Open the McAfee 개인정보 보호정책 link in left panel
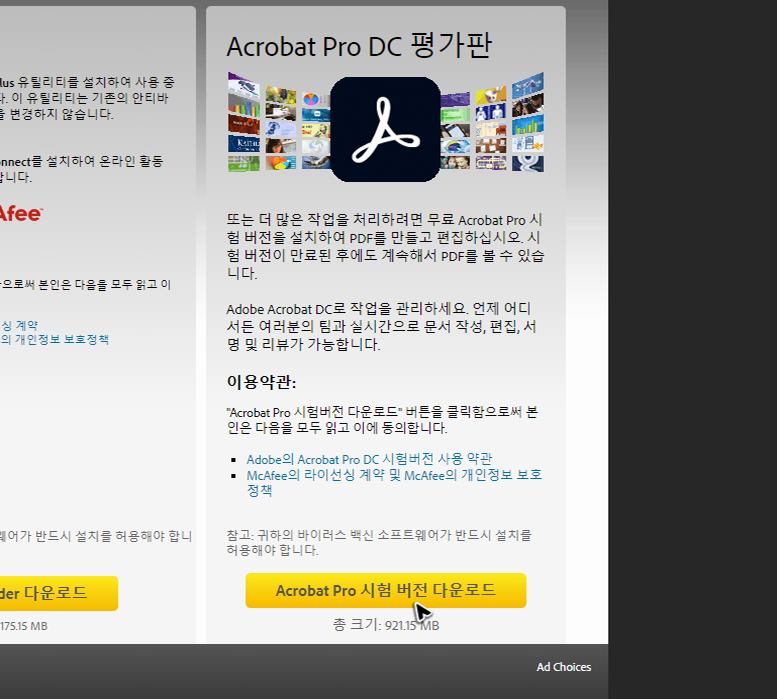The image size is (777, 699). pyautogui.click(x=55, y=339)
